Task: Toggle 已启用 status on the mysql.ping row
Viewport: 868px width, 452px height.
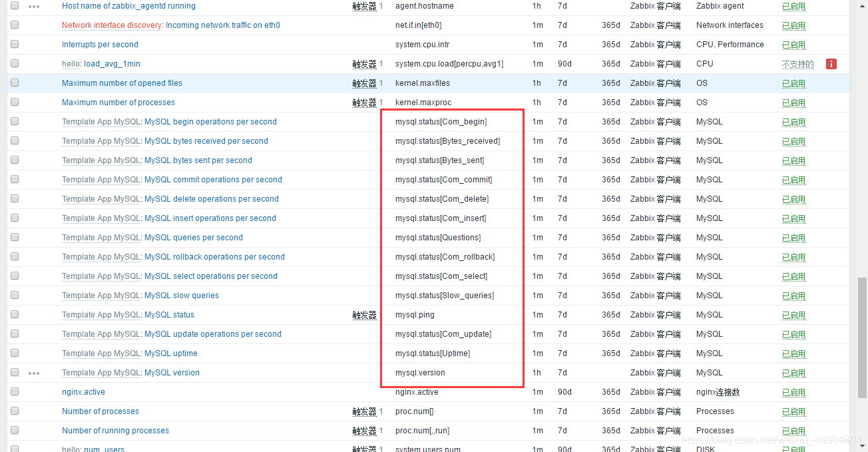Action: point(793,315)
